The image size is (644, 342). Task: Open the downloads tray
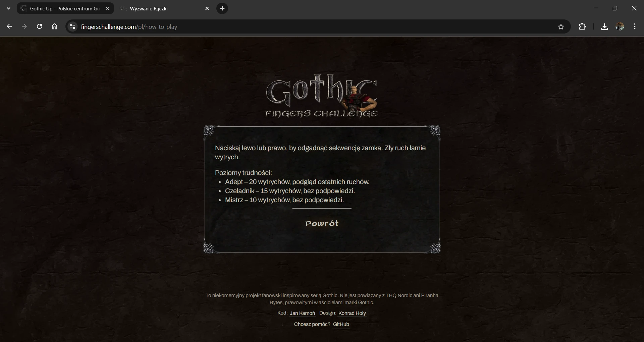604,26
